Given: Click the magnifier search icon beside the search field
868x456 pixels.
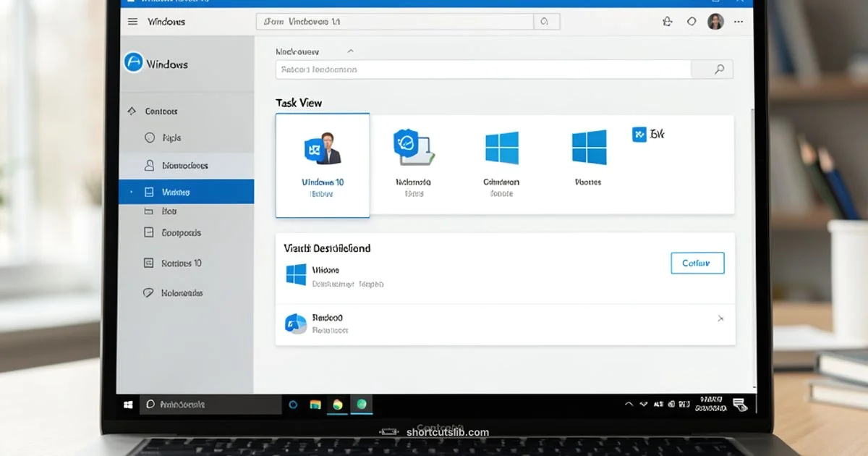Looking at the screenshot, I should pyautogui.click(x=718, y=69).
